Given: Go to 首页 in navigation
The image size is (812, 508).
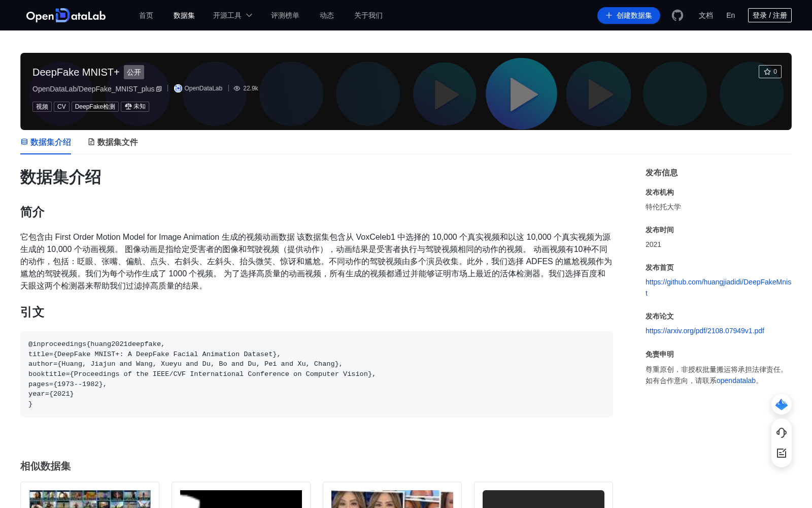Looking at the screenshot, I should (x=146, y=16).
